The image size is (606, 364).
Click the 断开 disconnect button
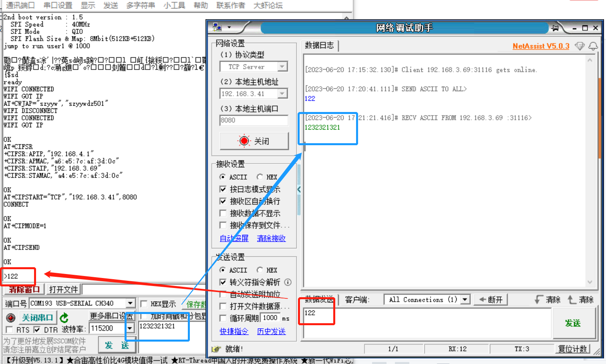click(491, 299)
